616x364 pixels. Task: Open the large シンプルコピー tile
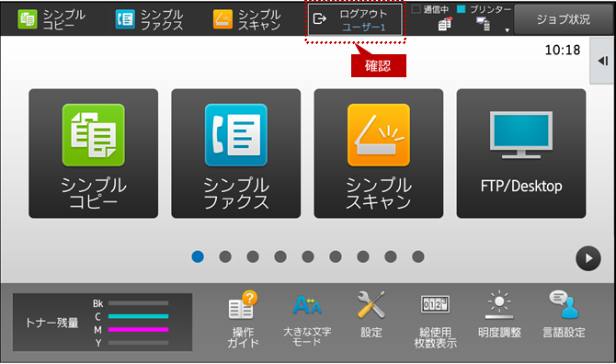pyautogui.click(x=94, y=154)
